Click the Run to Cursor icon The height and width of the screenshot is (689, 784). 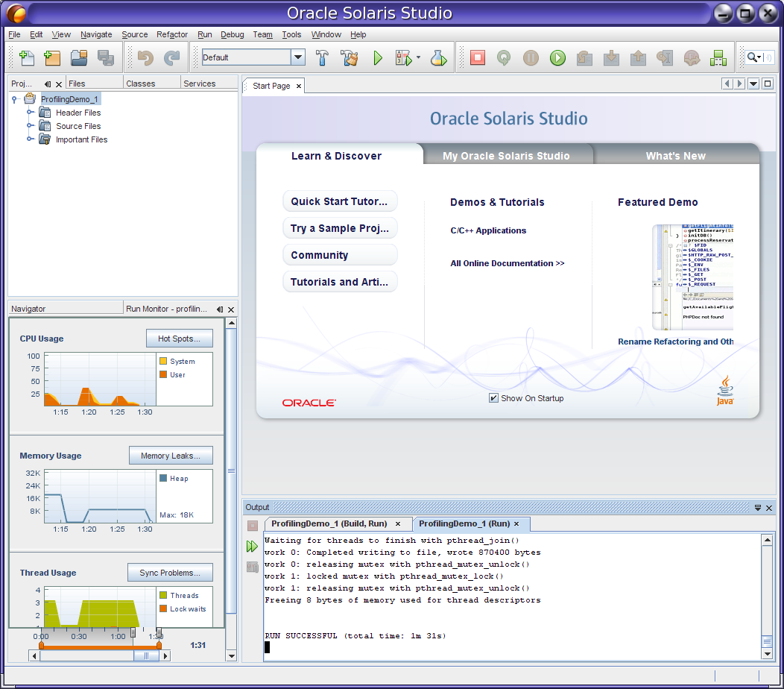click(x=665, y=58)
